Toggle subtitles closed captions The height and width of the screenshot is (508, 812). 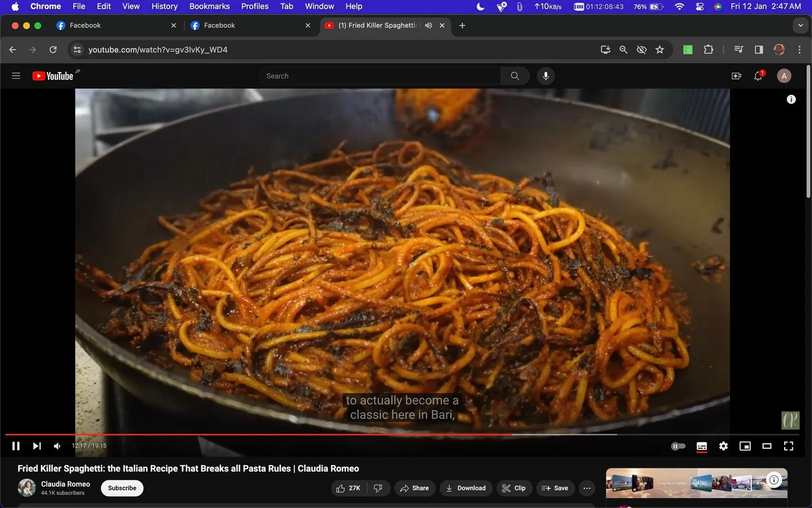[x=702, y=446]
